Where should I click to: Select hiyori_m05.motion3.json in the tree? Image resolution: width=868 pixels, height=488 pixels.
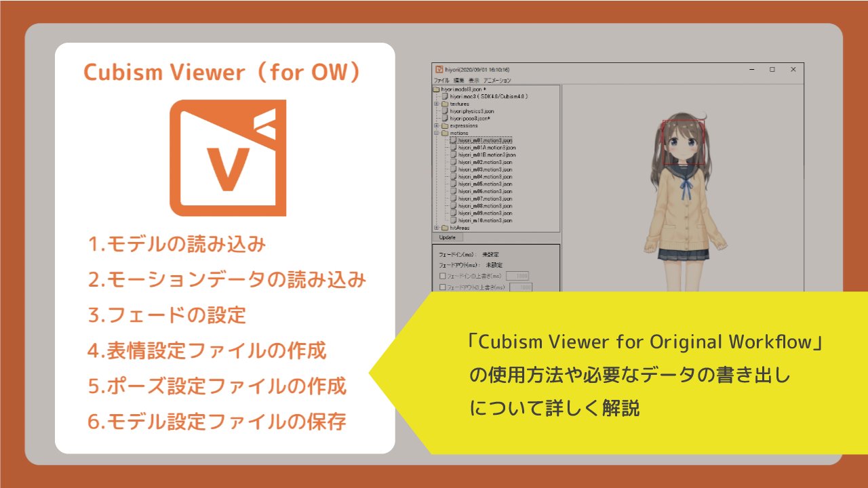click(485, 184)
